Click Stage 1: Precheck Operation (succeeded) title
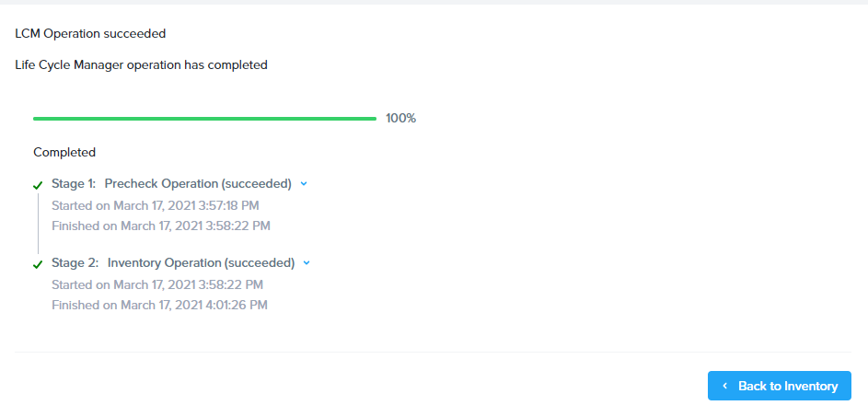Screen dimensions: 868x417 point(171,184)
